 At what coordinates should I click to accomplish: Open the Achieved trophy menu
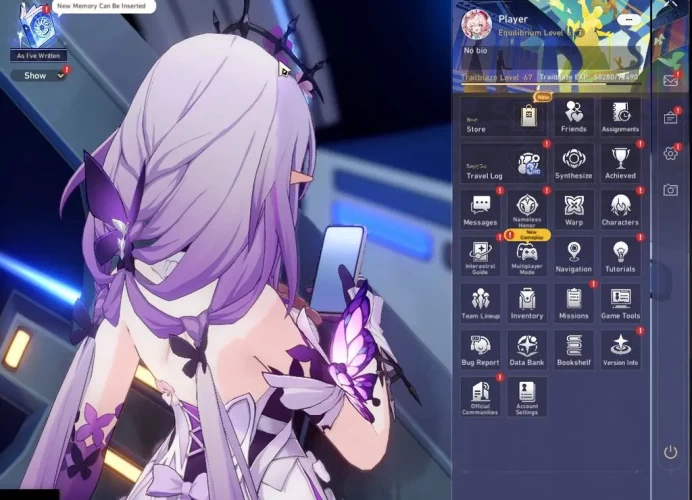tap(620, 163)
